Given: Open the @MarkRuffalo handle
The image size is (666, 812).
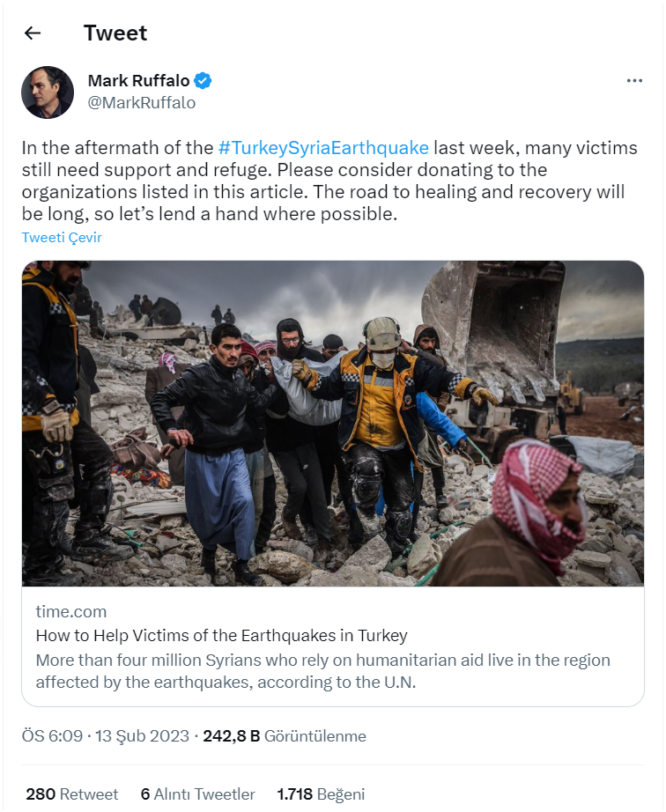Looking at the screenshot, I should click(x=141, y=103).
